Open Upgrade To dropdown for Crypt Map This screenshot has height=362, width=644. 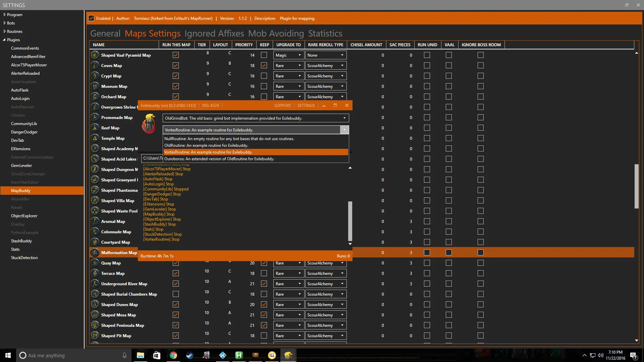289,76
